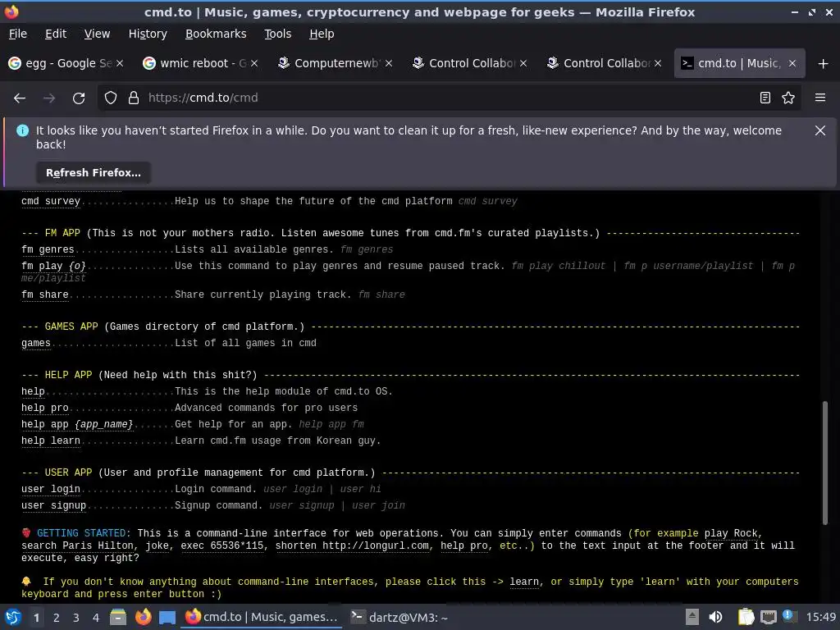Open the History menu
This screenshot has height=630, width=840.
pos(148,34)
